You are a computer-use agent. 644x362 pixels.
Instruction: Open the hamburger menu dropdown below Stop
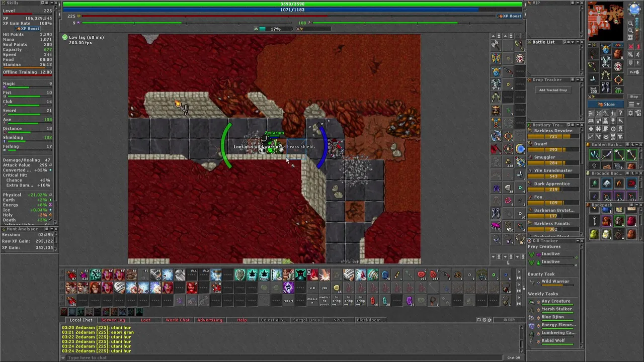point(634,104)
